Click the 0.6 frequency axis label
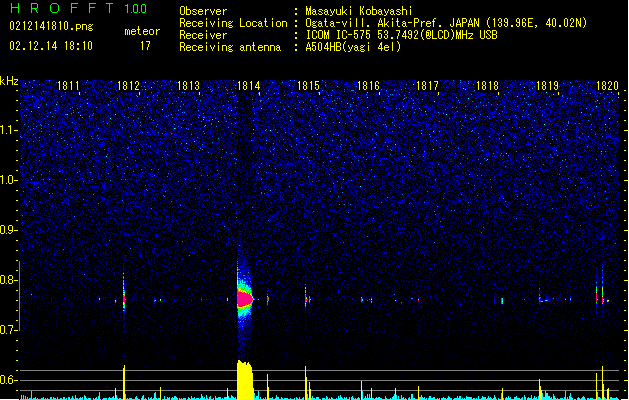 pos(8,380)
